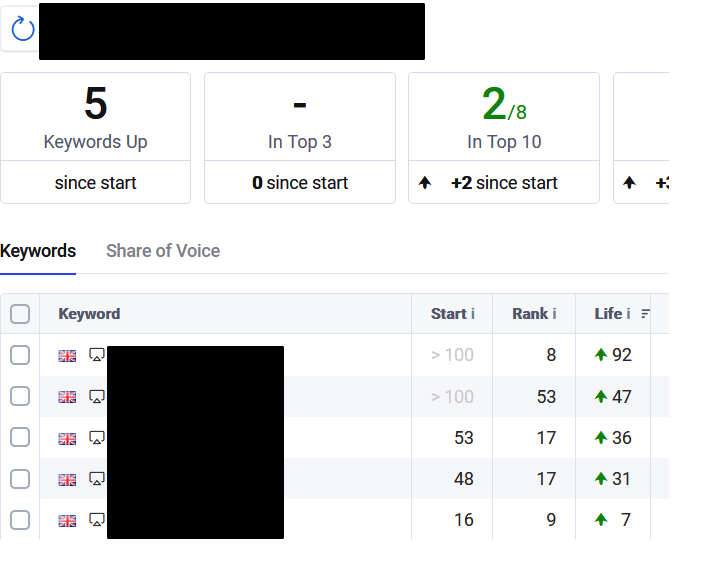Image resolution: width=717 pixels, height=568 pixels.
Task: Toggle the select-all checkbox in table header
Action: tap(20, 314)
